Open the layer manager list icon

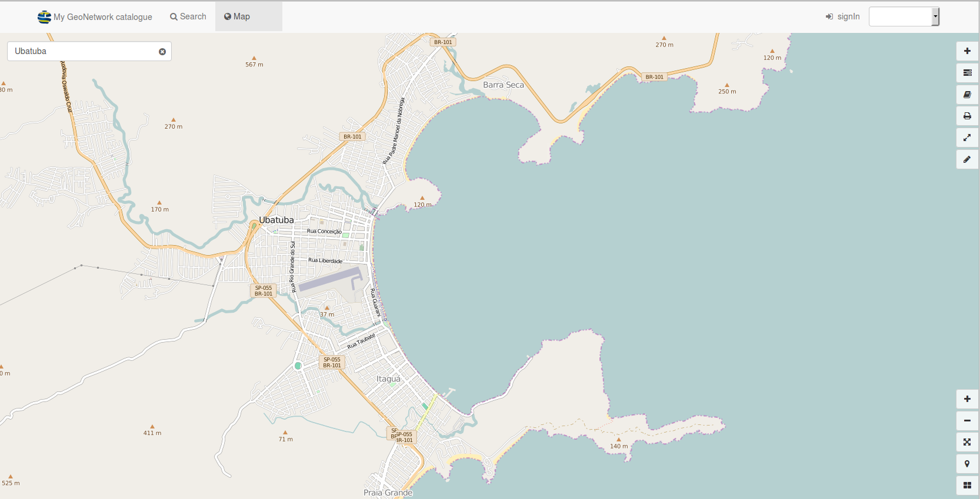(x=967, y=73)
